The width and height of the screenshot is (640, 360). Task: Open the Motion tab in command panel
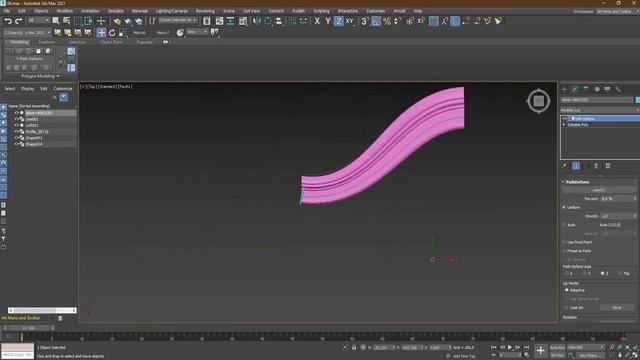[x=597, y=89]
